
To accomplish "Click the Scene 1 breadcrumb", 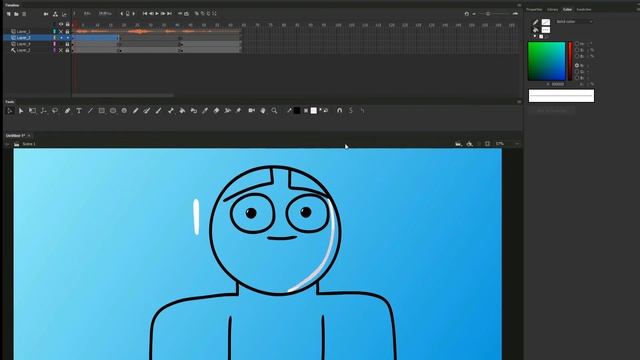I will click(29, 144).
